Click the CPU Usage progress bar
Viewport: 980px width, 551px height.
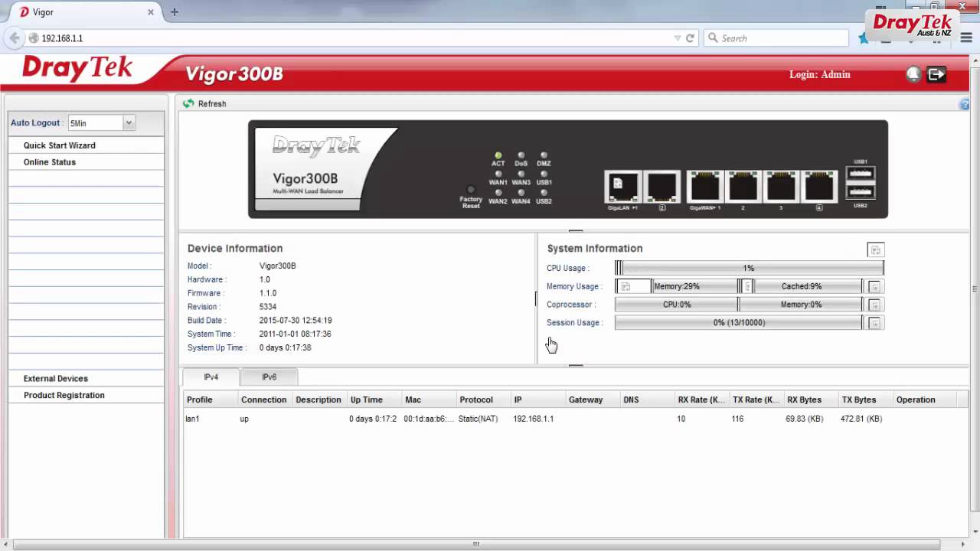[x=750, y=268]
